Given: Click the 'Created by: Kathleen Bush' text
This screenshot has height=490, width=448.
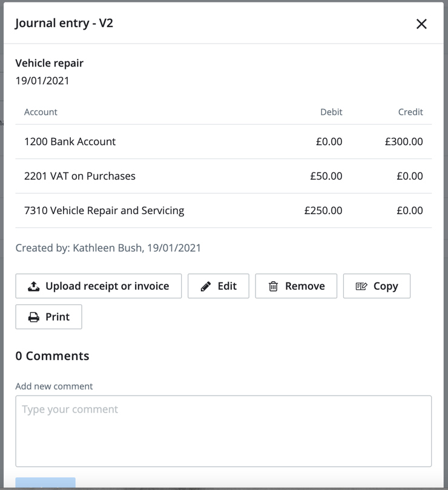Looking at the screenshot, I should tap(108, 247).
